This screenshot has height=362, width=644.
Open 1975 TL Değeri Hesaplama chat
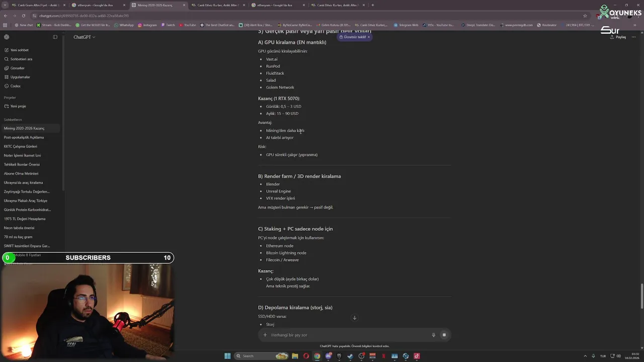coord(30,219)
